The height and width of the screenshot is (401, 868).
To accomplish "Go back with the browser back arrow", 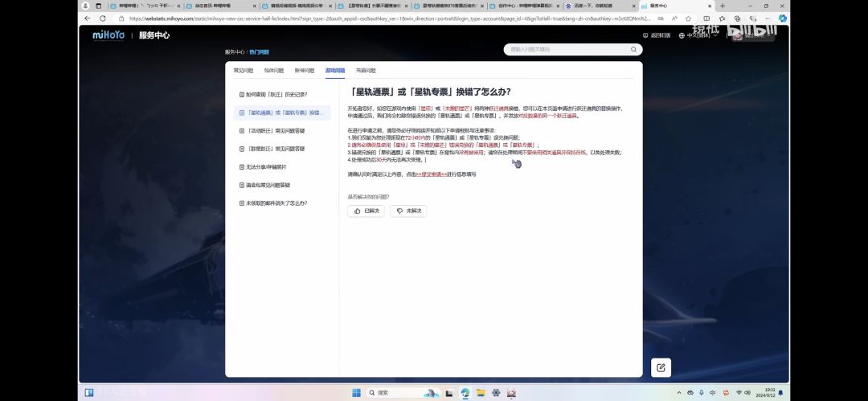I will [87, 18].
